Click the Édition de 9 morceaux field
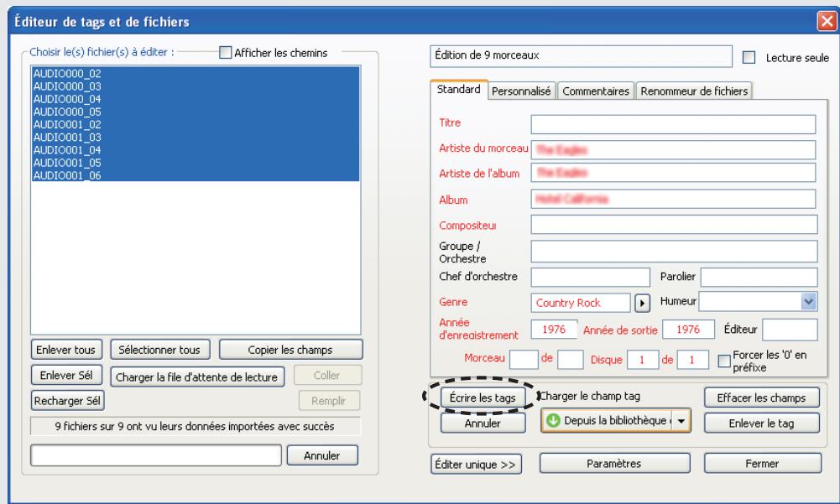840x504 pixels. tap(581, 55)
